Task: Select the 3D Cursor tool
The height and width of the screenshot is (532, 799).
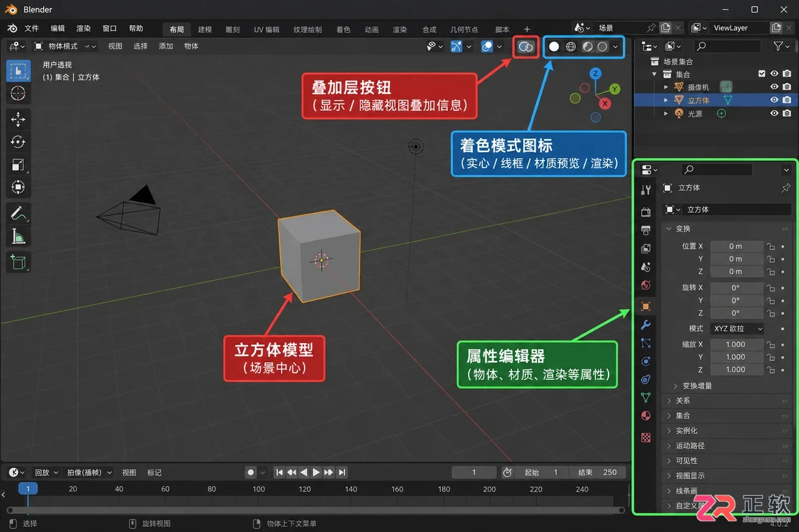Action: coord(18,94)
